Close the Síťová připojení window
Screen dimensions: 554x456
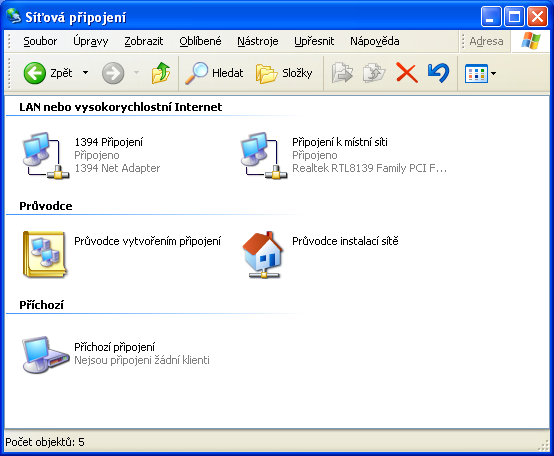coord(537,17)
